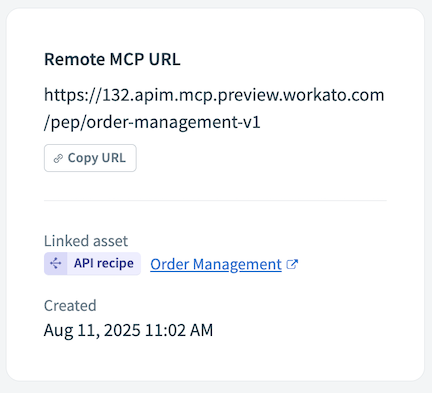Click the horizontal divider below Copy URL
This screenshot has width=432, height=393.
[215, 201]
